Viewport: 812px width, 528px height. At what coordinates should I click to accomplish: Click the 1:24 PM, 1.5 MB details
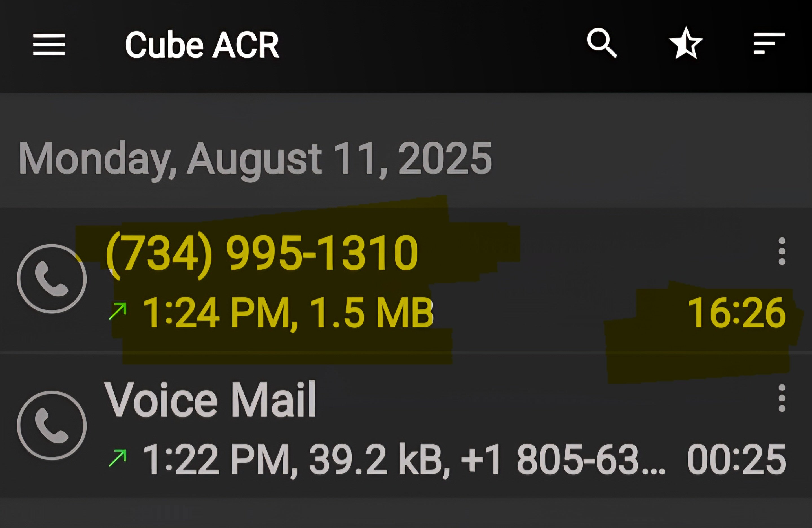[288, 313]
